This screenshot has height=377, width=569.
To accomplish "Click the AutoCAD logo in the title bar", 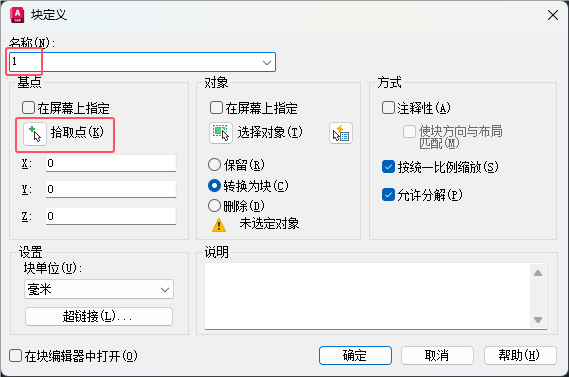I will pyautogui.click(x=17, y=15).
